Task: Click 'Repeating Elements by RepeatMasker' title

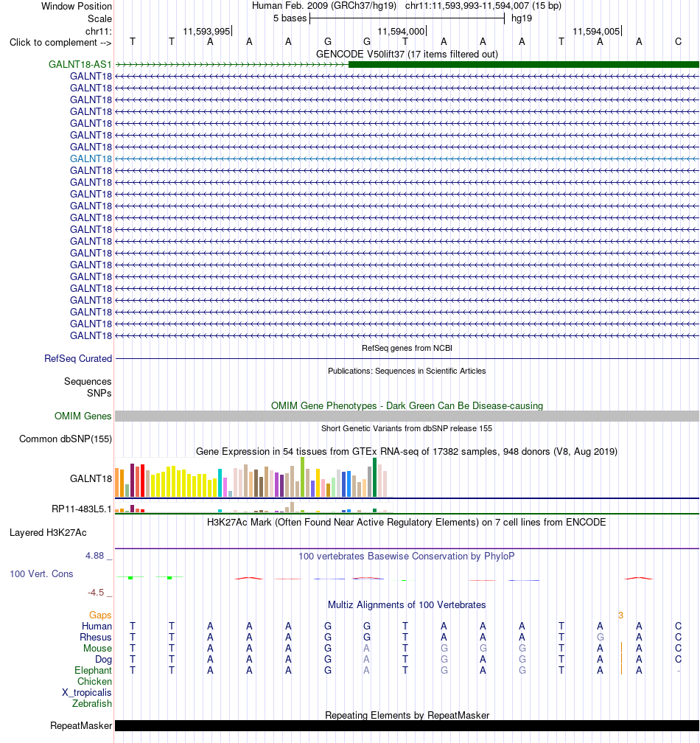Action: click(x=407, y=715)
